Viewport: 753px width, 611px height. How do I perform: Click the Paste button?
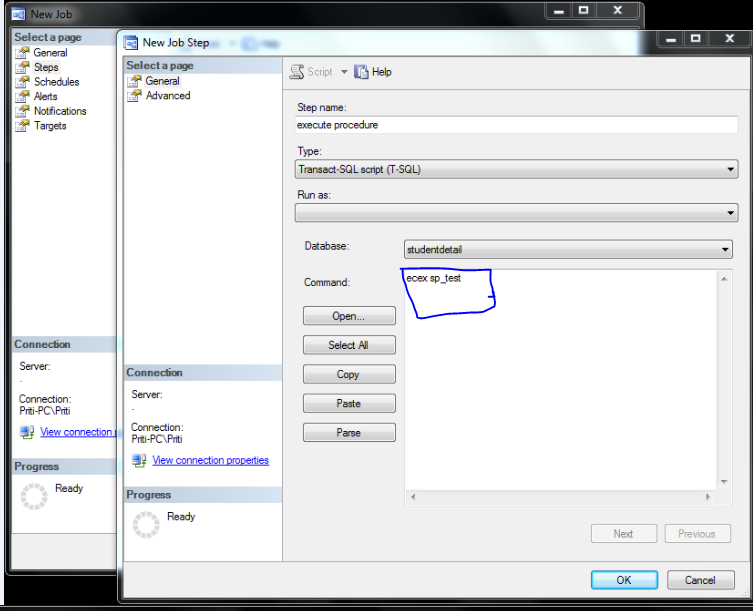(349, 403)
